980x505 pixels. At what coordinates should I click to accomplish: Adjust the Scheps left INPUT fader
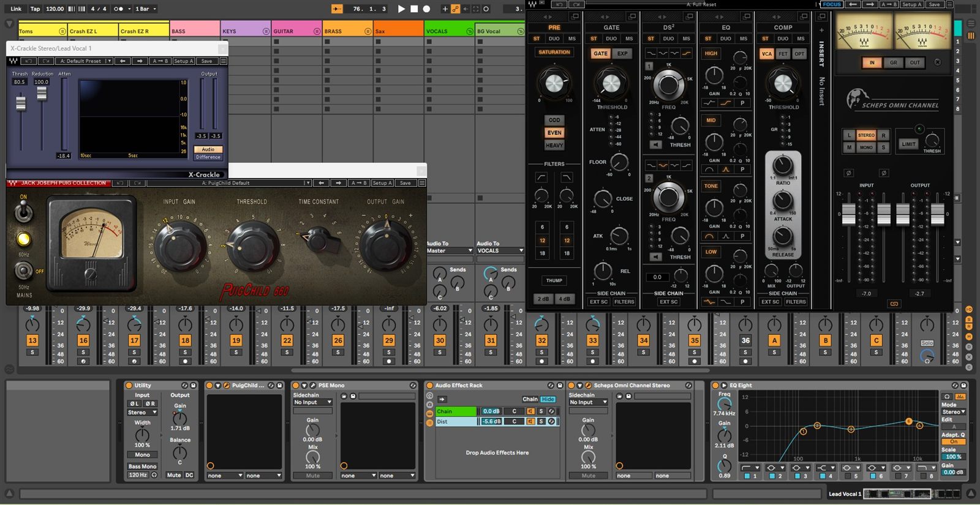click(x=848, y=214)
